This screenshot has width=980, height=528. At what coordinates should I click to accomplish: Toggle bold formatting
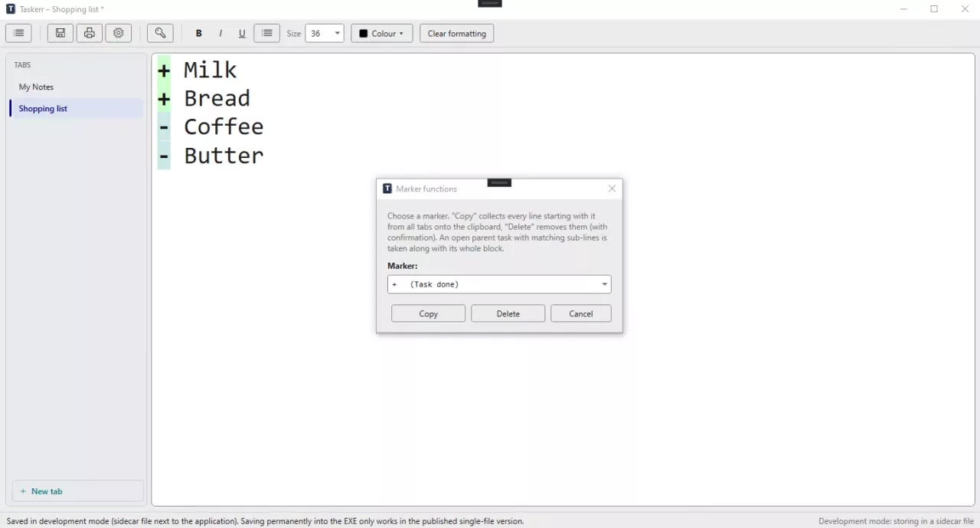(x=199, y=33)
